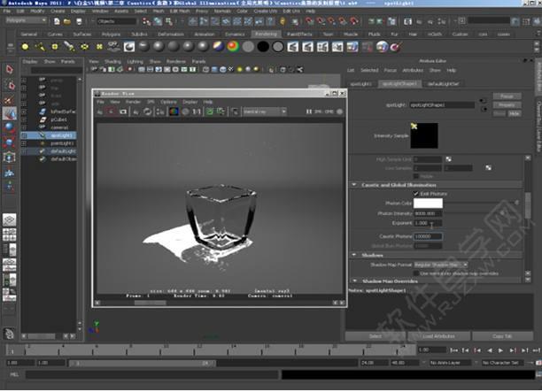542x392 pixels.
Task: Open the Shadow Map Format dropdown
Action: coord(441,264)
